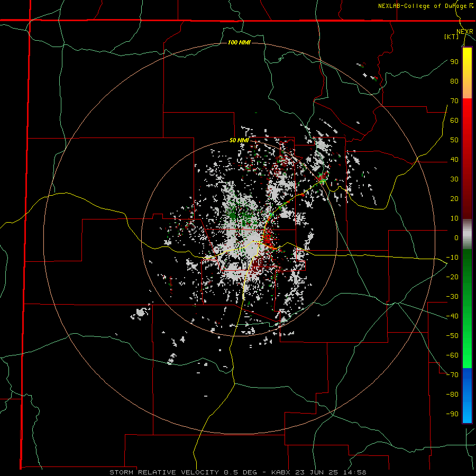Click the gray zero-velocity segment of color bar
Viewport: 476px width, 476px height.
[467, 234]
